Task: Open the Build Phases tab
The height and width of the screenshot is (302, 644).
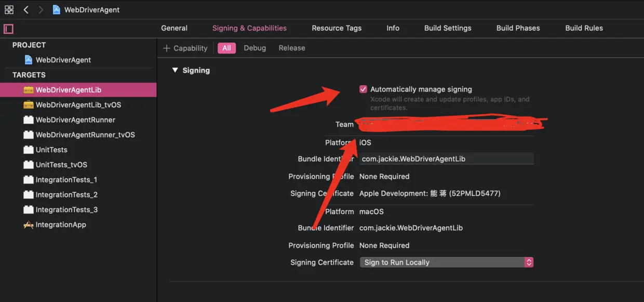Action: coord(518,28)
